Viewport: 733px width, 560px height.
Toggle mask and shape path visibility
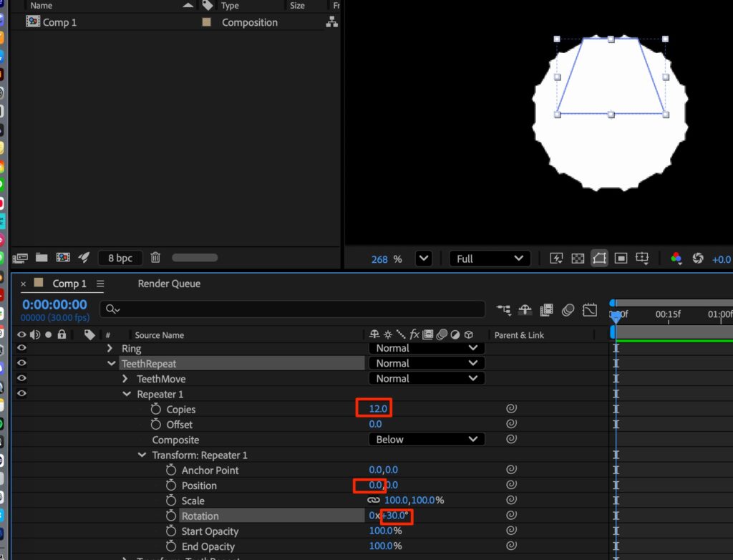coord(599,259)
